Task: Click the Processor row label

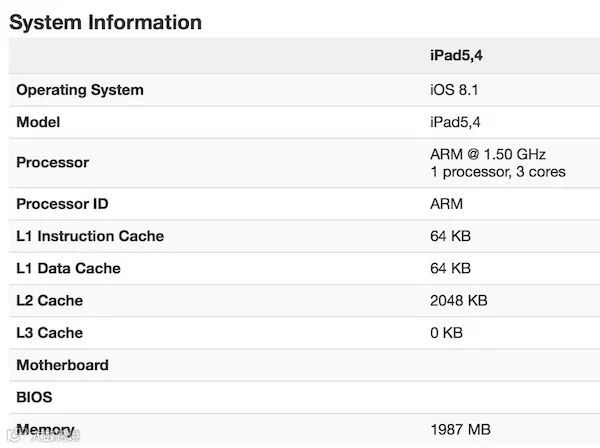Action: (52, 162)
